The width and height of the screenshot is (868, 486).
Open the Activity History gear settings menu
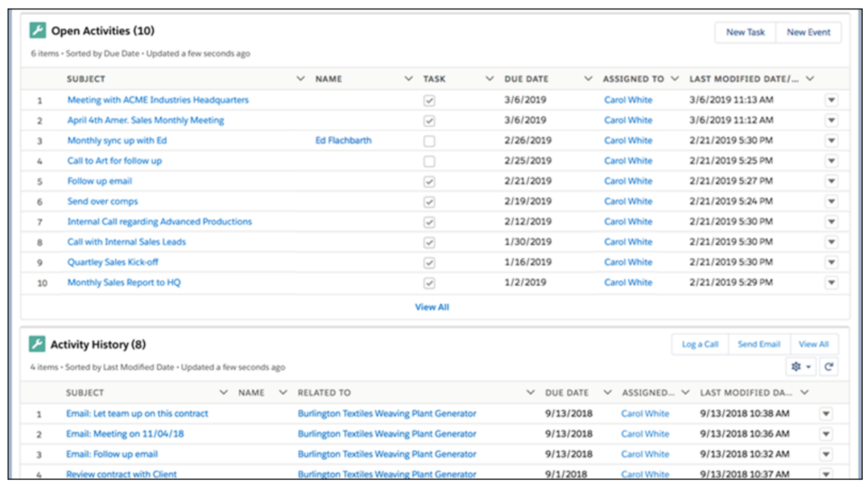pos(800,367)
